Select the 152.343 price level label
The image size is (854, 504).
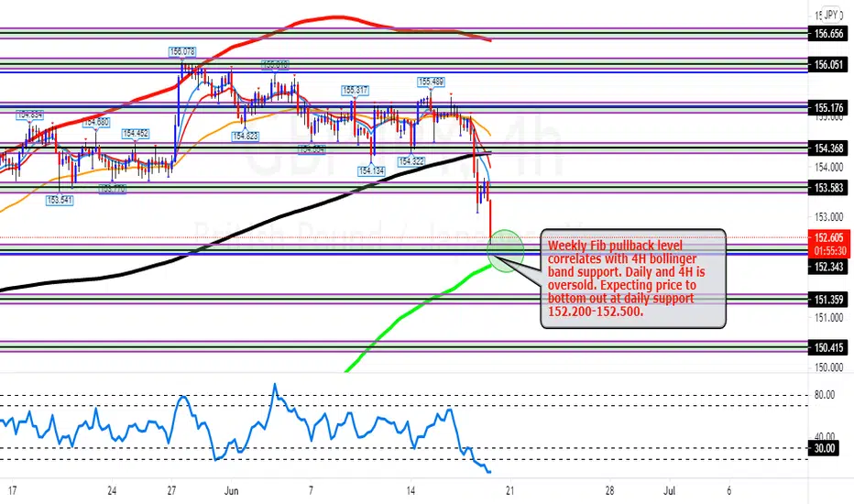[828, 267]
